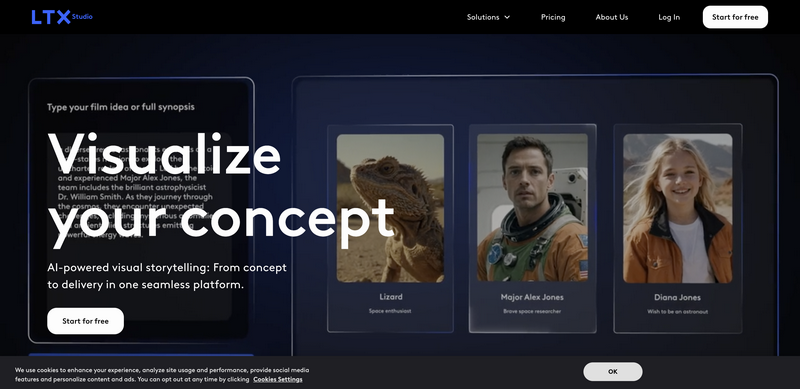Image resolution: width=800 pixels, height=389 pixels.
Task: Select the Major Alex Jones portrait
Action: click(x=532, y=207)
